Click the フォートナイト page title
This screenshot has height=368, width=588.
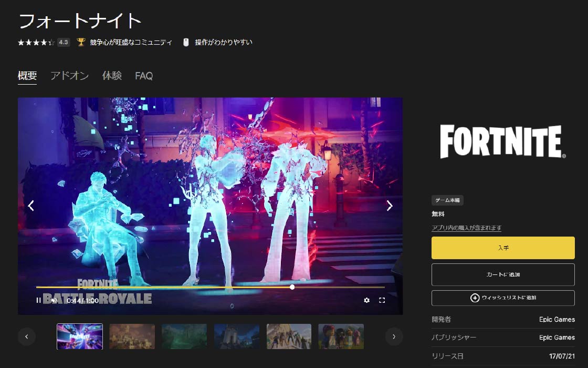[x=79, y=21]
